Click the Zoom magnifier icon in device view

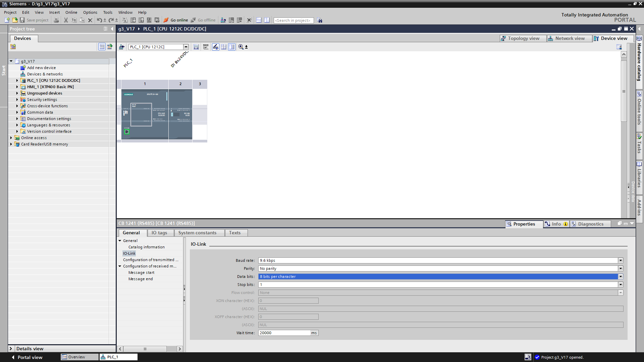tap(241, 47)
